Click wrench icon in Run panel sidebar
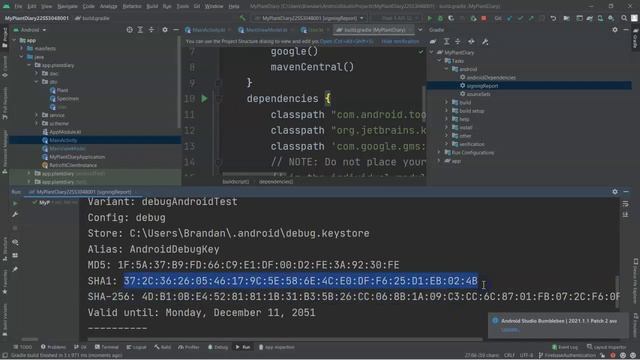 coord(15,215)
